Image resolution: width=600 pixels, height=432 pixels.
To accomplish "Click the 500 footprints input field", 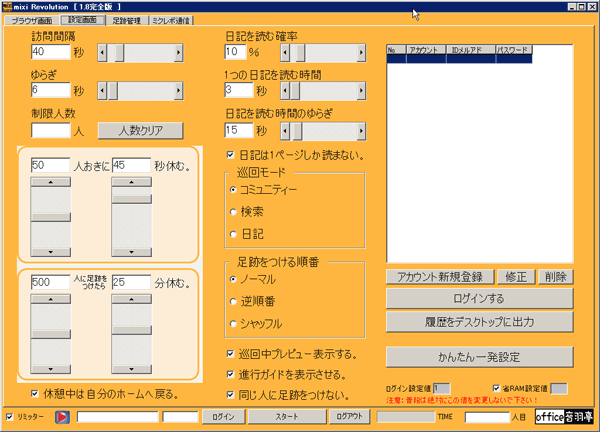I will pos(51,282).
